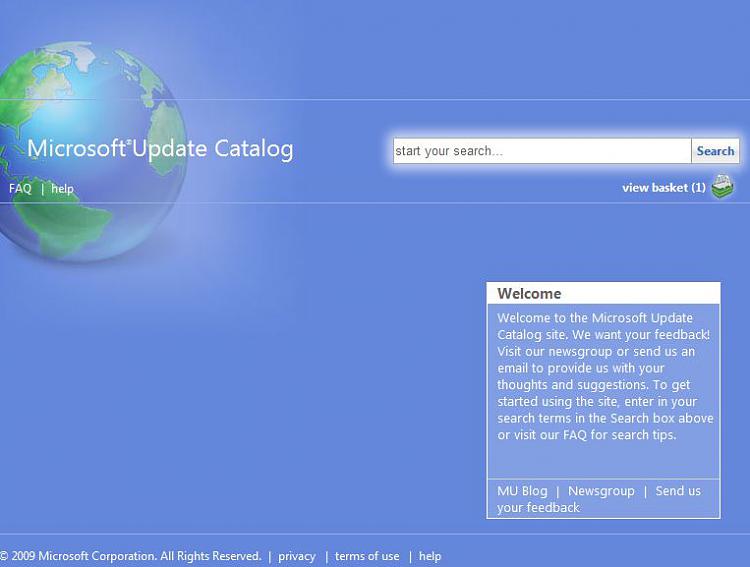Go to the MU Blog link
750x567 pixels.
click(x=522, y=491)
